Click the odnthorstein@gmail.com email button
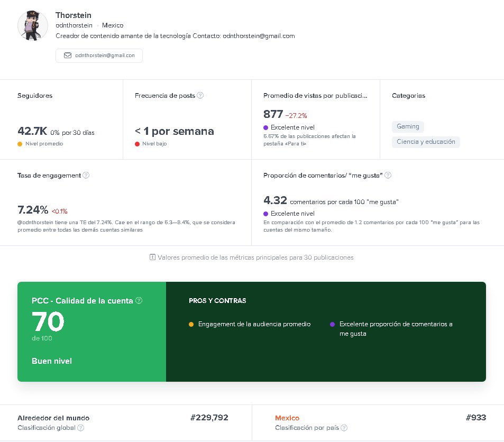Screen dimensions: 504x442 click(99, 56)
